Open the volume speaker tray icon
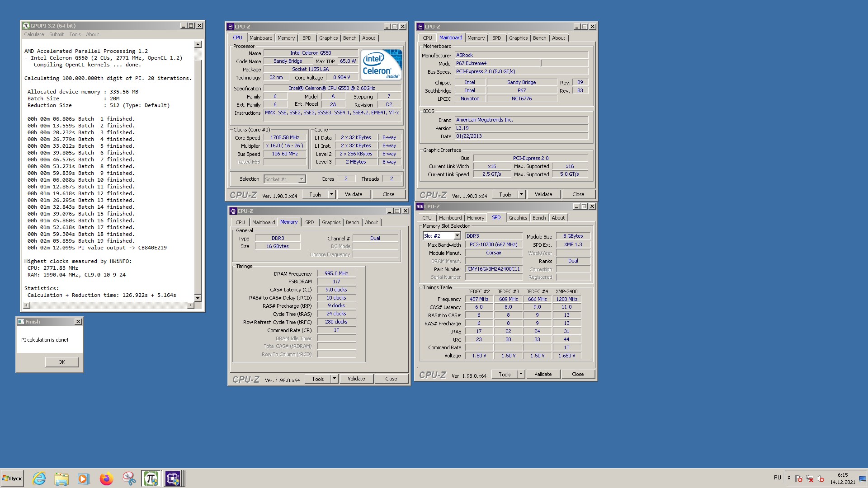This screenshot has width=868, height=488. point(821,479)
